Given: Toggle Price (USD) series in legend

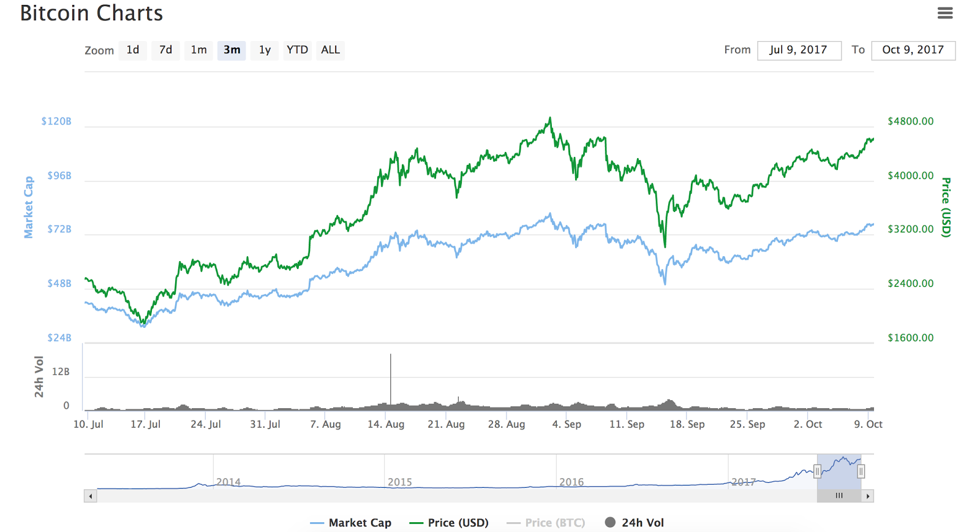Looking at the screenshot, I should tap(449, 523).
